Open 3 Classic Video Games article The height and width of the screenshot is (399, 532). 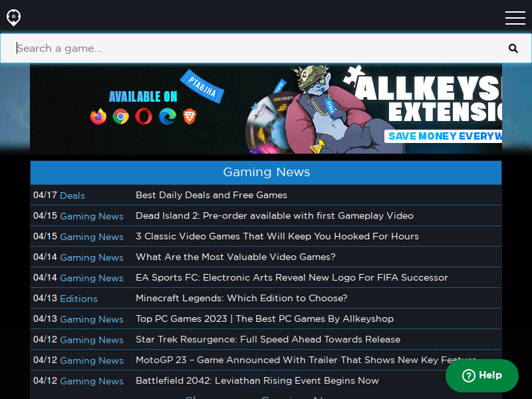click(277, 237)
